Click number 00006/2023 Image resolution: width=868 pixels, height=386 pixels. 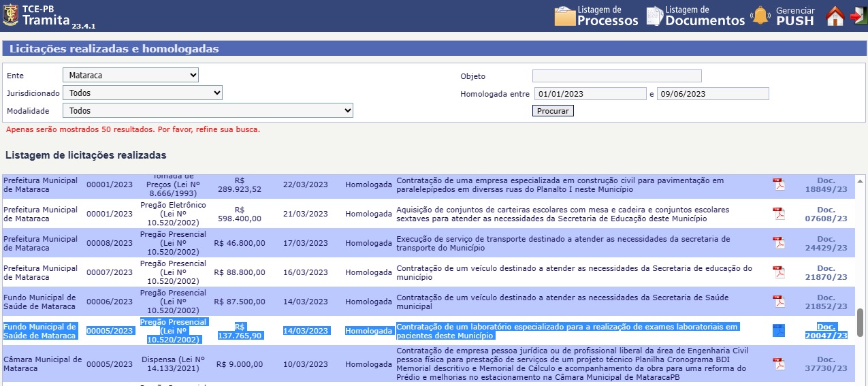[110, 302]
